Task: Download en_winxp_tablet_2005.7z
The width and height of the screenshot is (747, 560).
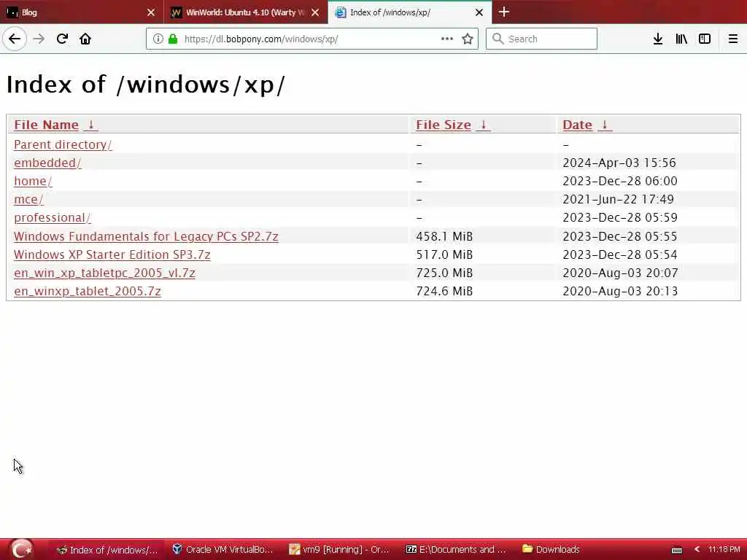Action: pos(88,291)
